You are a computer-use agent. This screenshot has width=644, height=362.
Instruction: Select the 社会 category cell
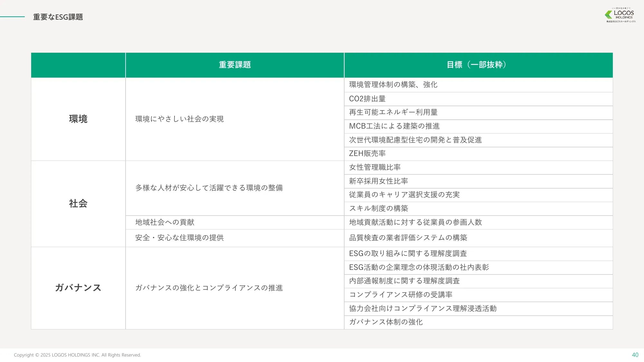click(x=78, y=204)
